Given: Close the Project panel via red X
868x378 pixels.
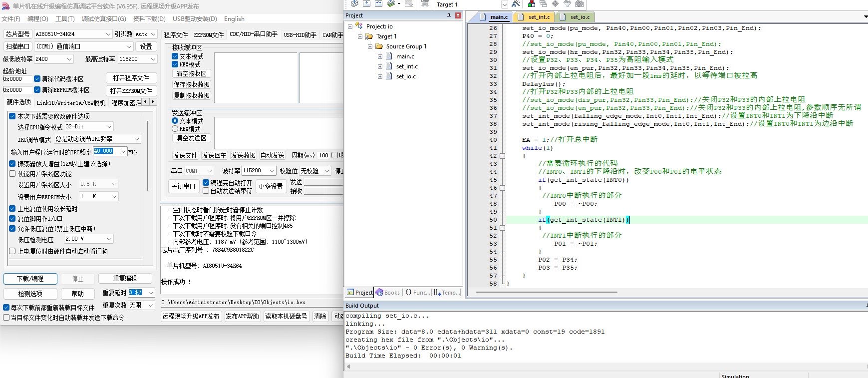Looking at the screenshot, I should point(458,15).
